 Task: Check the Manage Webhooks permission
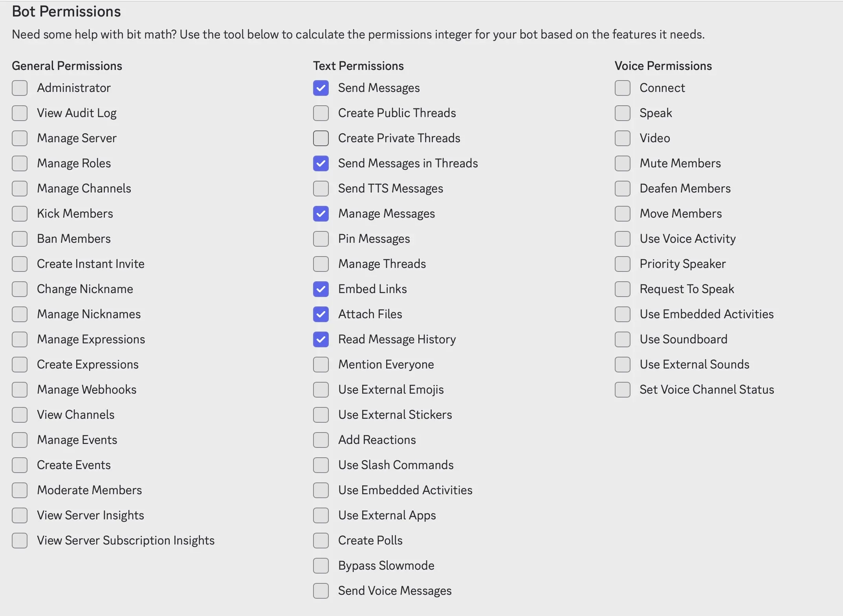[20, 390]
